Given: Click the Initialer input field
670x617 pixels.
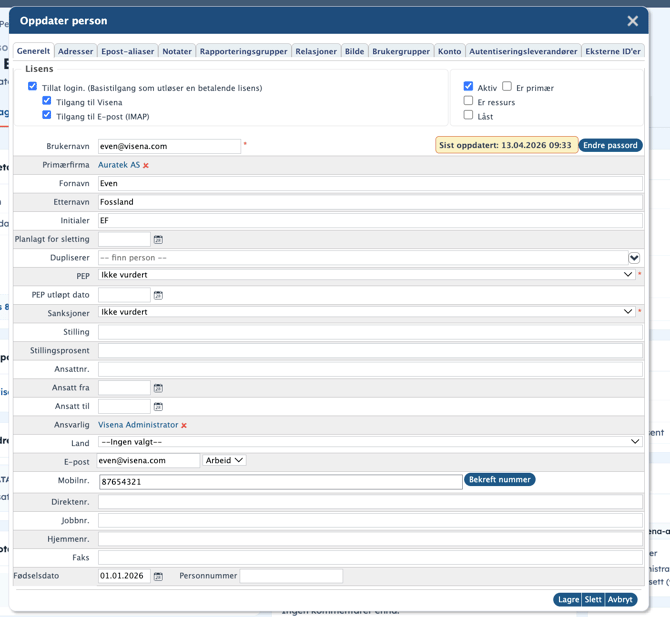Looking at the screenshot, I should click(370, 220).
